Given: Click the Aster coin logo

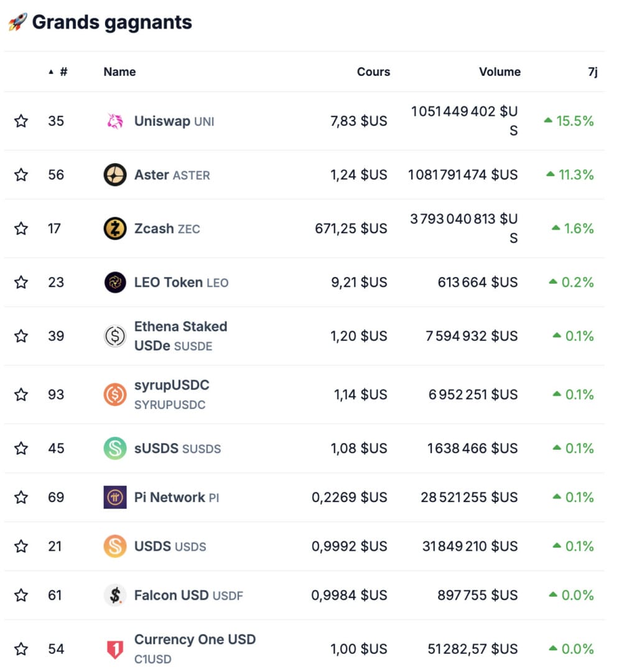Looking at the screenshot, I should (x=115, y=175).
